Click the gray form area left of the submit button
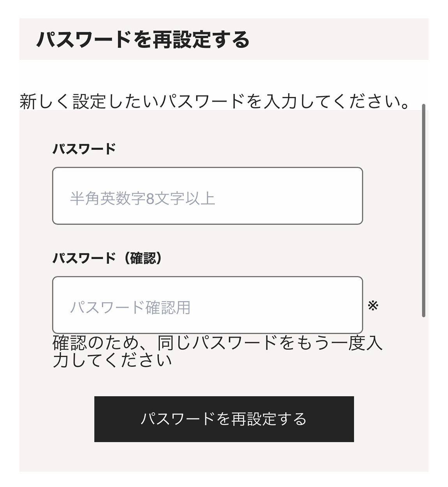This screenshot has width=448, height=487. tap(56, 419)
